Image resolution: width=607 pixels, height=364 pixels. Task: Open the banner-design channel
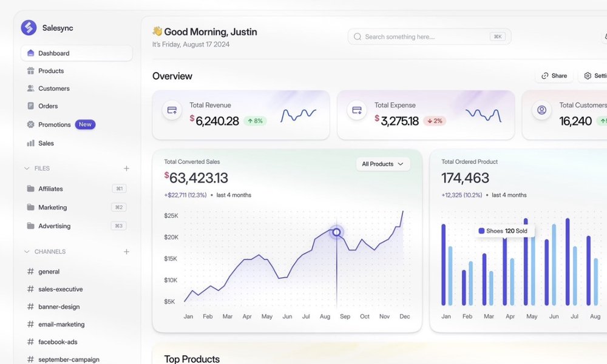59,307
